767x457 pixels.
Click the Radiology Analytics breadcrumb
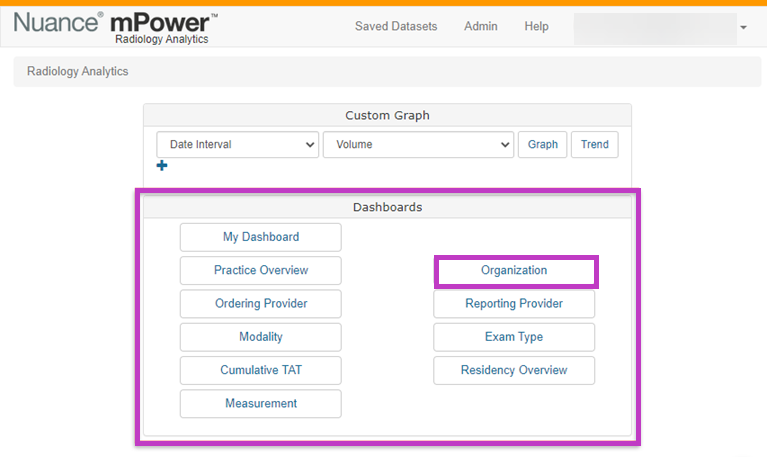coord(78,71)
